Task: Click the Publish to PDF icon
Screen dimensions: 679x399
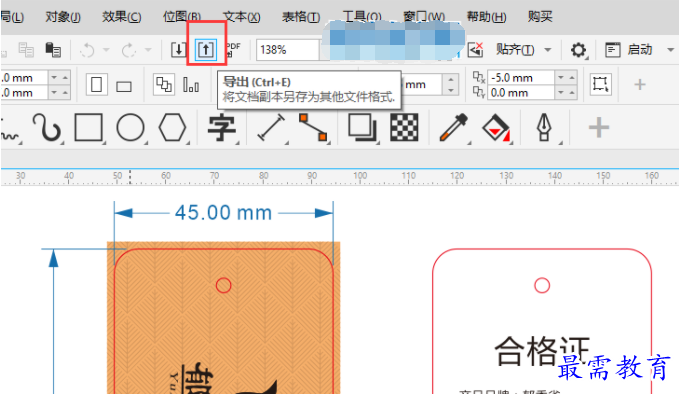Action: point(233,49)
